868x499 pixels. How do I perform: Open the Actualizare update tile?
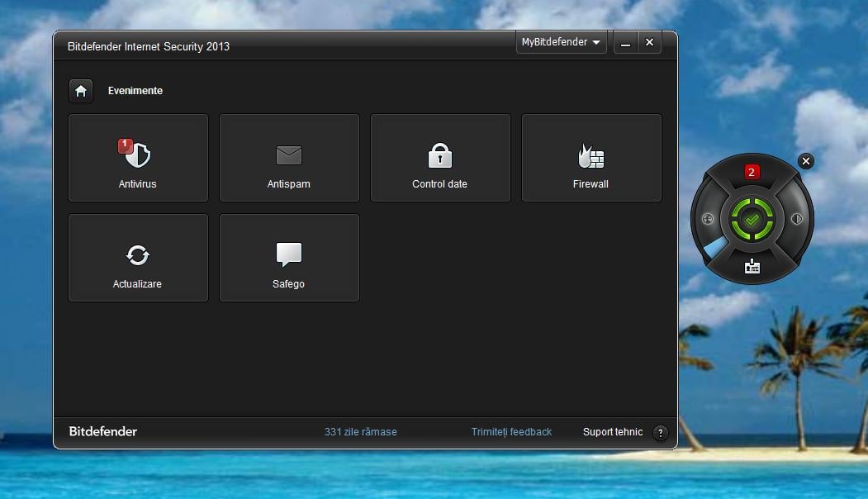pos(138,258)
